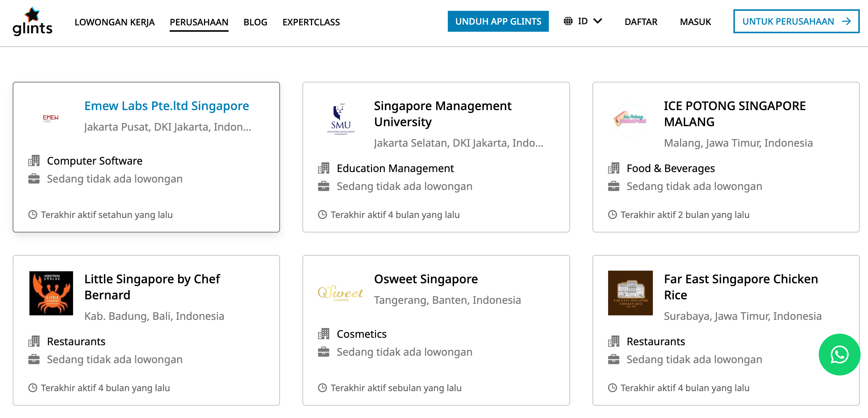
Task: Click Little Singapore crab logo
Action: [x=51, y=293]
